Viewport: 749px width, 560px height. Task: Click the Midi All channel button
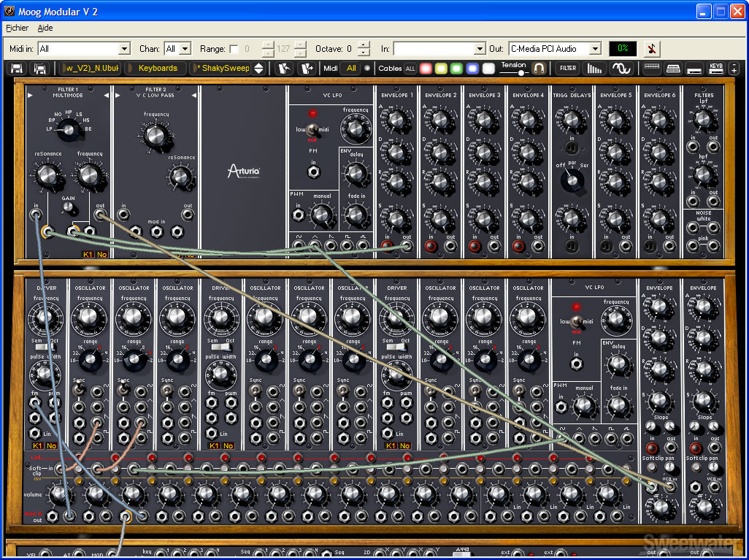(x=351, y=69)
